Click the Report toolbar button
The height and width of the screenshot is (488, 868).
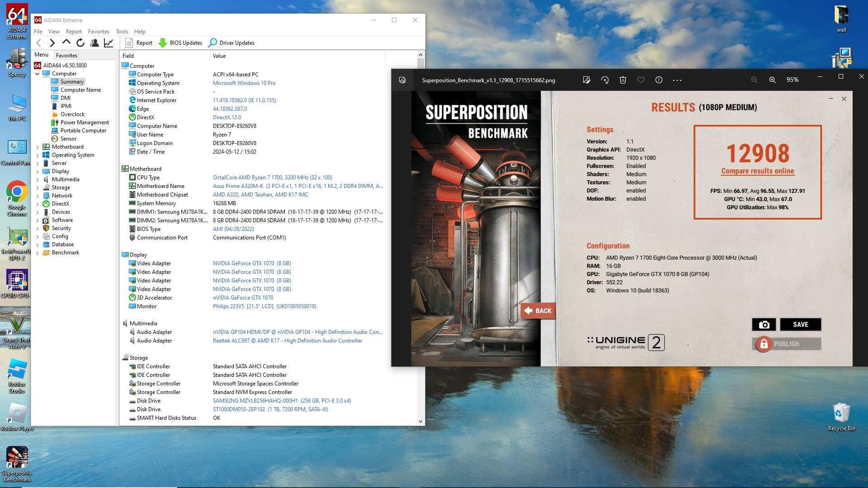click(x=139, y=43)
